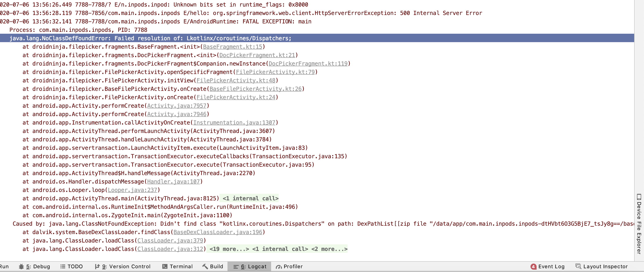
Task: Expand the <2 more...> collapsed frames
Action: tap(330, 249)
